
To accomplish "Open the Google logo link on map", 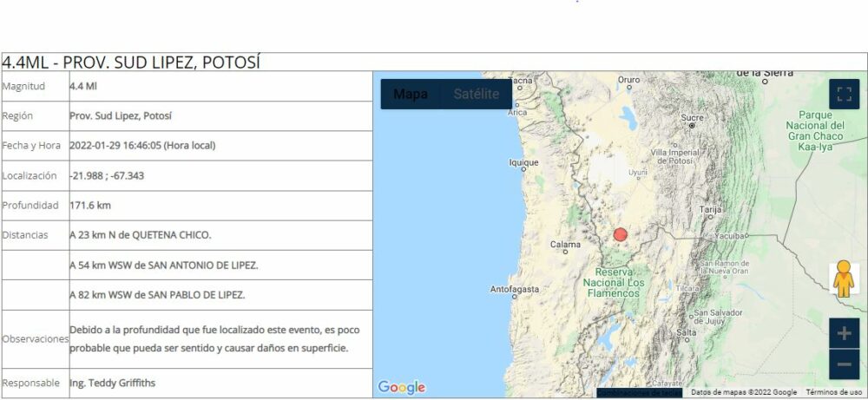I will tap(401, 387).
